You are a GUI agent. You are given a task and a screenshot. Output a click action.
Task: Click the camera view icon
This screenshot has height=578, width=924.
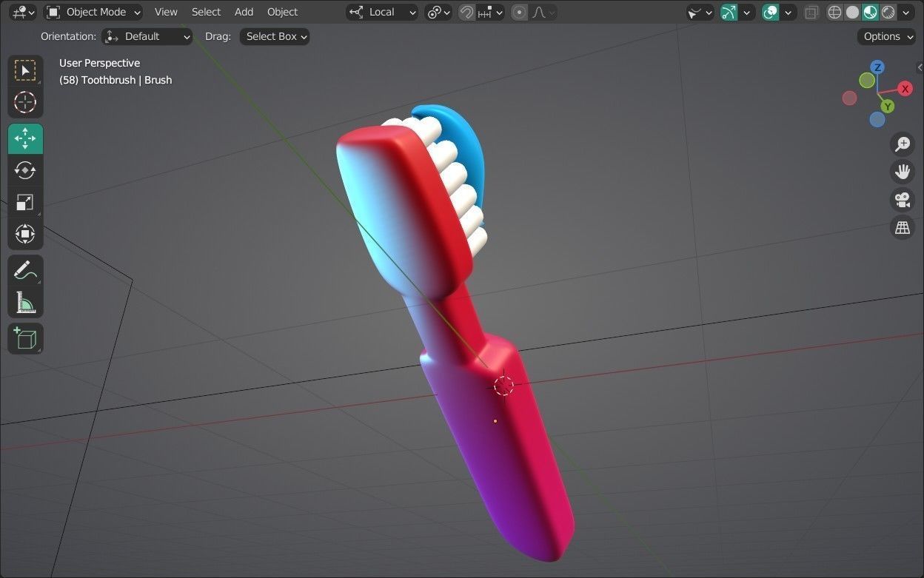point(902,200)
